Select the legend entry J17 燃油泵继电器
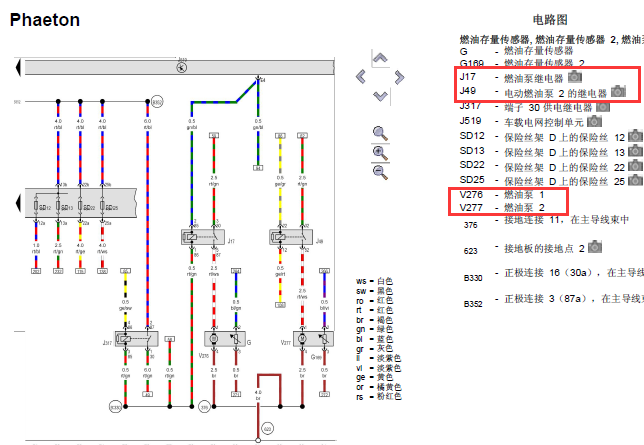Screen dimensions: 644x445 click(x=511, y=77)
